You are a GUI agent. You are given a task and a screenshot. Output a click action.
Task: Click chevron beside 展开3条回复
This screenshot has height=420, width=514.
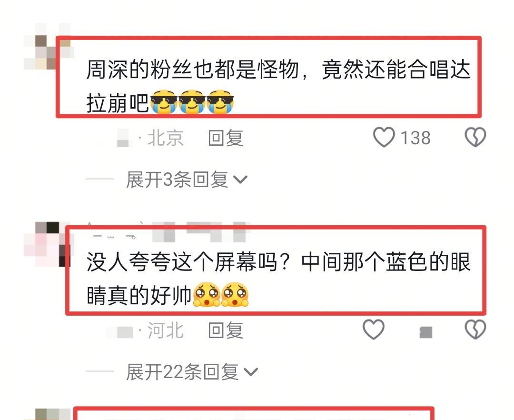point(240,180)
